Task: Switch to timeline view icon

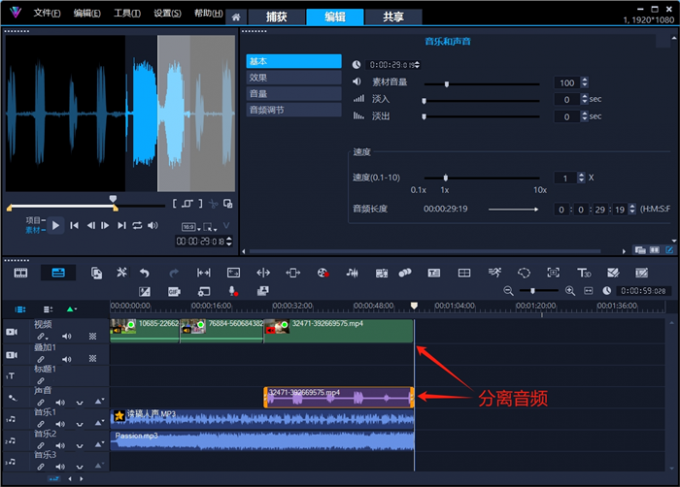Action: point(58,273)
